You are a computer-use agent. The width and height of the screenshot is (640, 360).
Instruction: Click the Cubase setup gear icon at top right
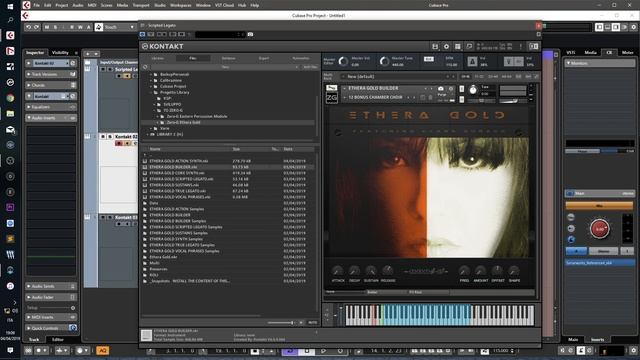(633, 27)
